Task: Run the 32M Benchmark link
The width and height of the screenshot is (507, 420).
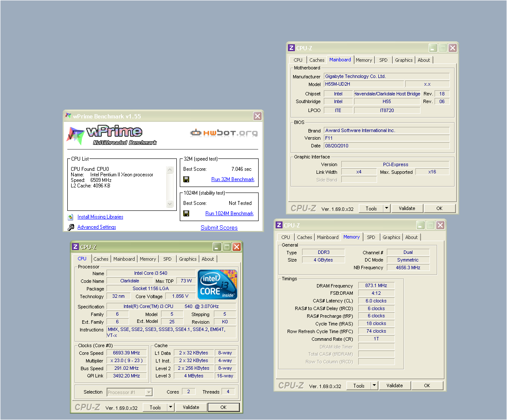Action: (233, 179)
